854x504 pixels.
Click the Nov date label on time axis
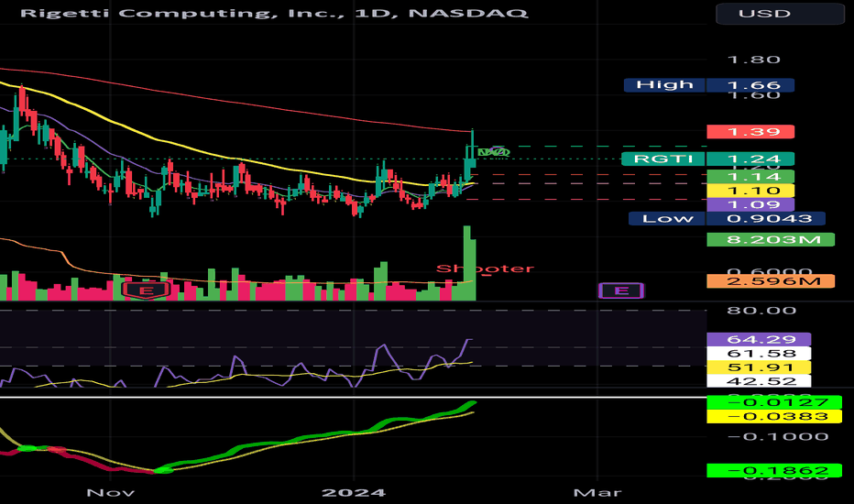click(x=110, y=493)
